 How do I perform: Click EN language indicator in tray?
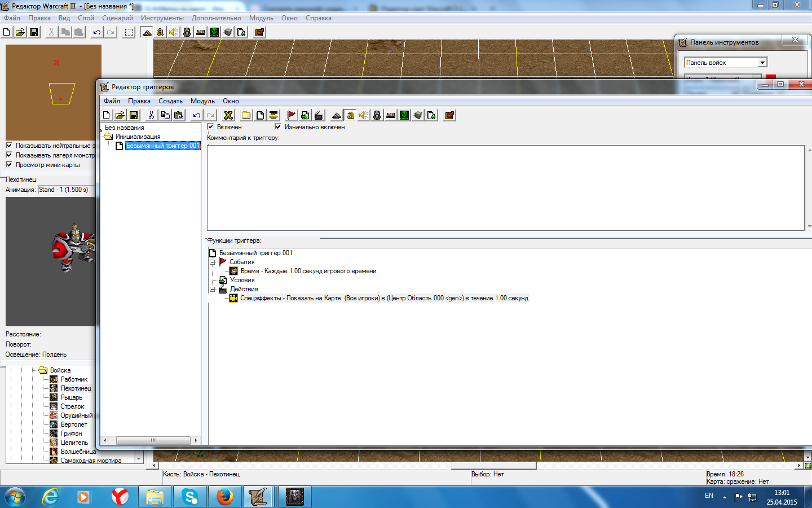click(709, 496)
